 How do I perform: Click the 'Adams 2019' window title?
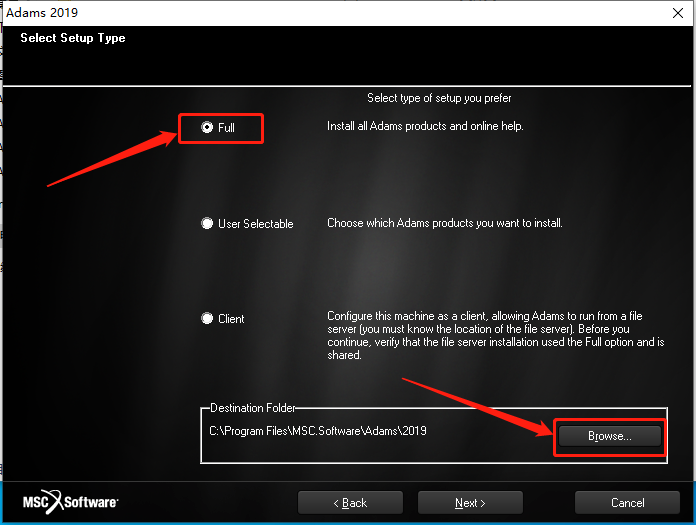point(42,12)
